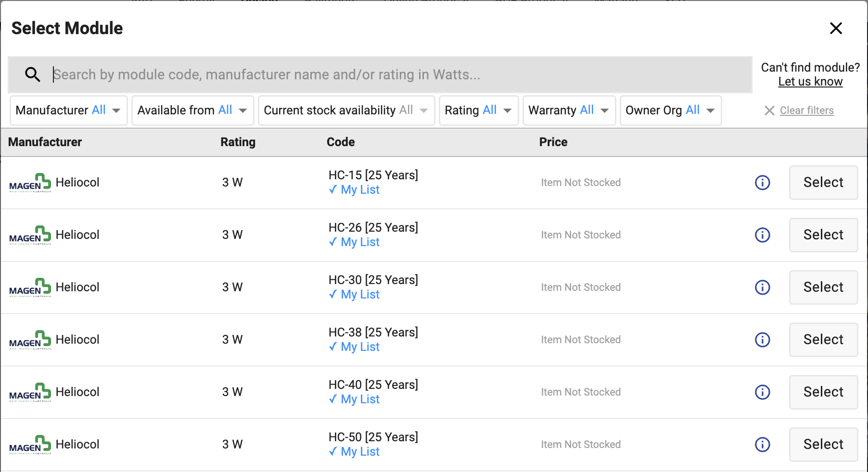This screenshot has height=472, width=868.
Task: Click the Magen logo in HC-26 row
Action: [x=30, y=235]
